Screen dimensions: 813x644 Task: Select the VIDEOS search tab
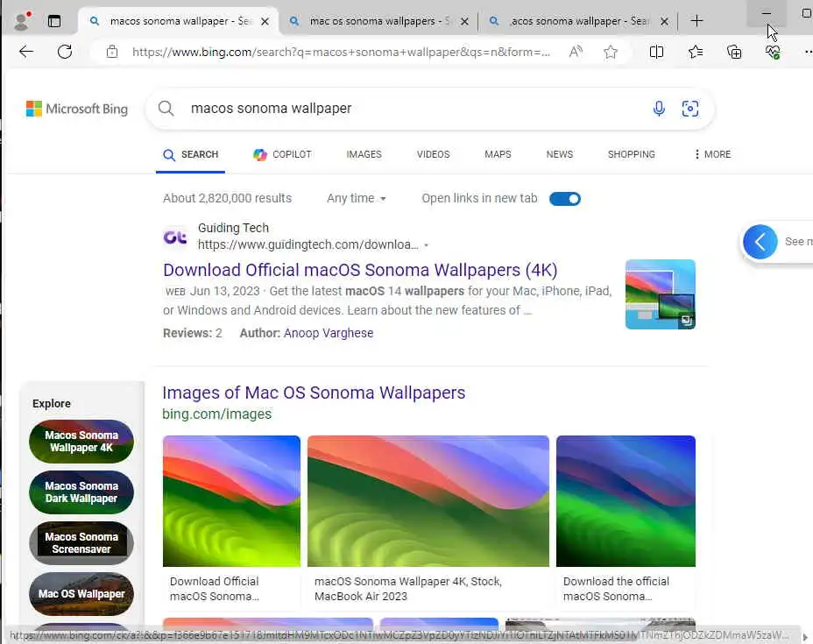pos(433,154)
